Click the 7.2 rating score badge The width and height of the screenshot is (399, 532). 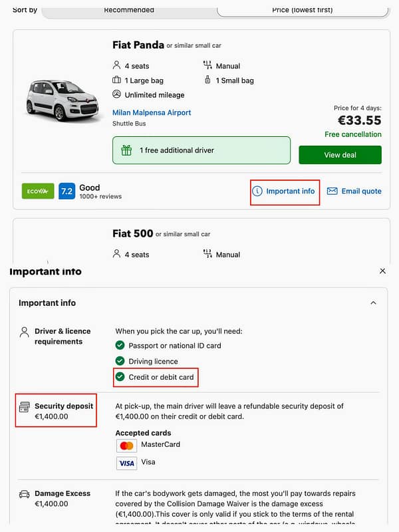pyautogui.click(x=66, y=192)
